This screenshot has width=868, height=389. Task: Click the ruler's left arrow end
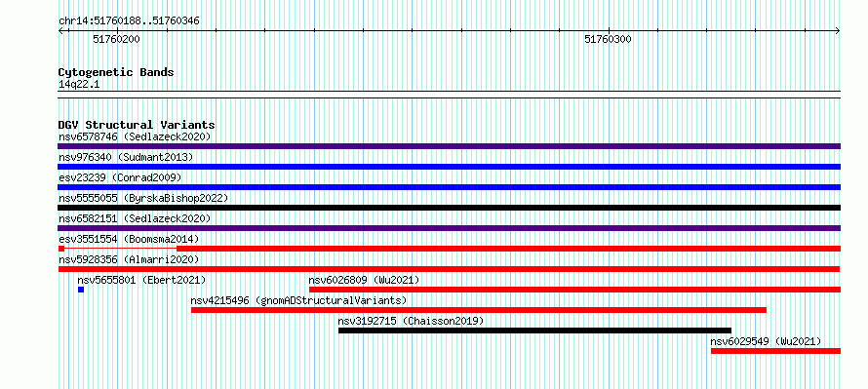pos(60,31)
